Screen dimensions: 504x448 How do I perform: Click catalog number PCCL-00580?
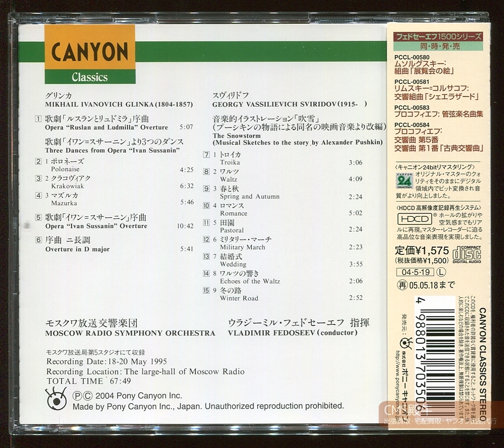(412, 57)
